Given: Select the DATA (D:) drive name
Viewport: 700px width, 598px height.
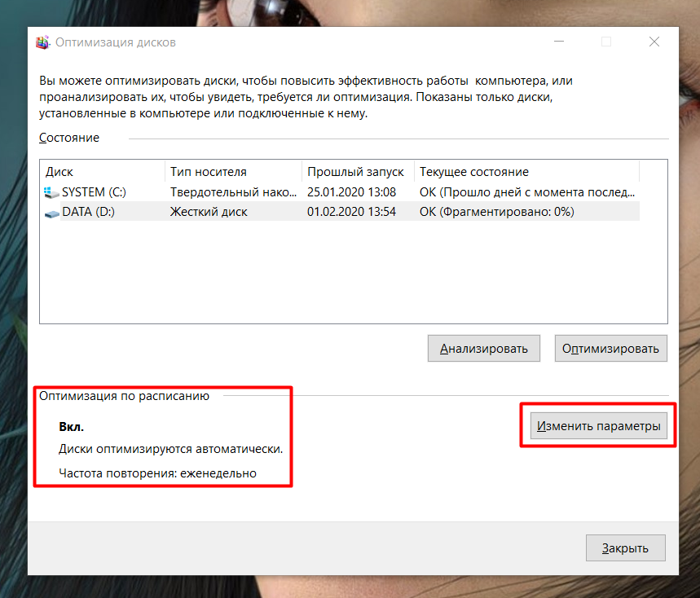Looking at the screenshot, I should pyautogui.click(x=89, y=213).
